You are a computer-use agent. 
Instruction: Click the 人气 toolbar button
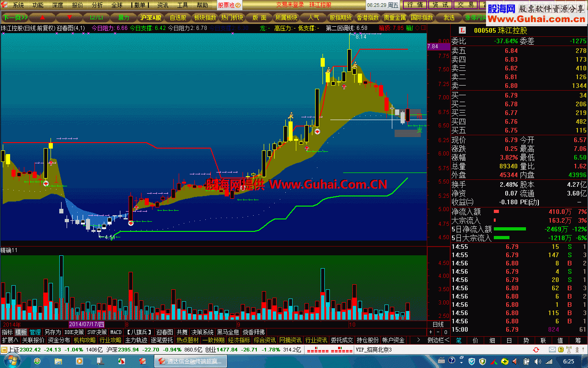[x=314, y=17]
